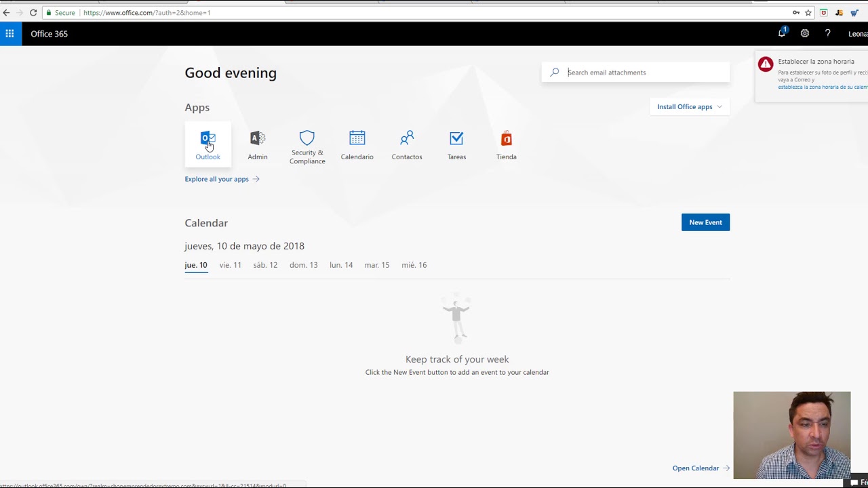Click the key icon in address bar
The image size is (868, 488).
pyautogui.click(x=795, y=12)
